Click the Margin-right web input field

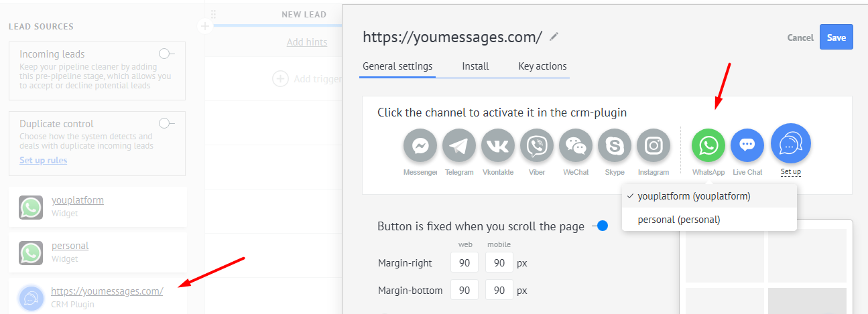tap(464, 263)
